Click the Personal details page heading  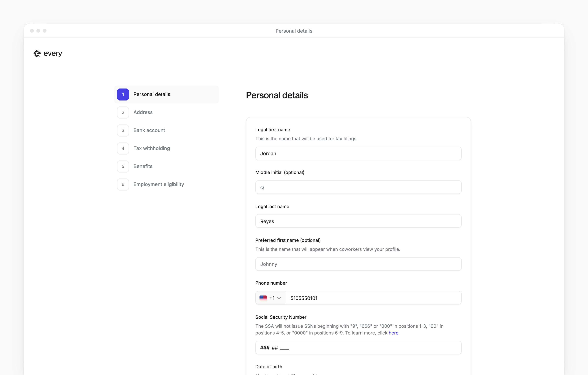277,95
